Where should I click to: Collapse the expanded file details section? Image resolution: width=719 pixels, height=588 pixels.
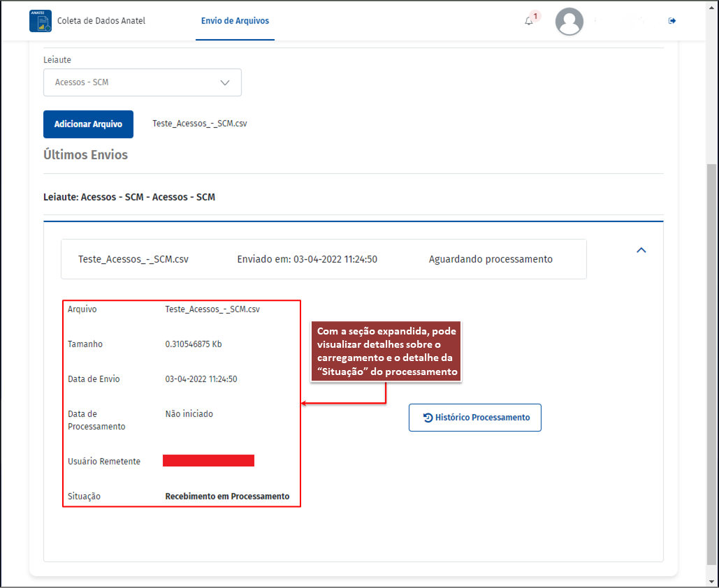tap(641, 250)
